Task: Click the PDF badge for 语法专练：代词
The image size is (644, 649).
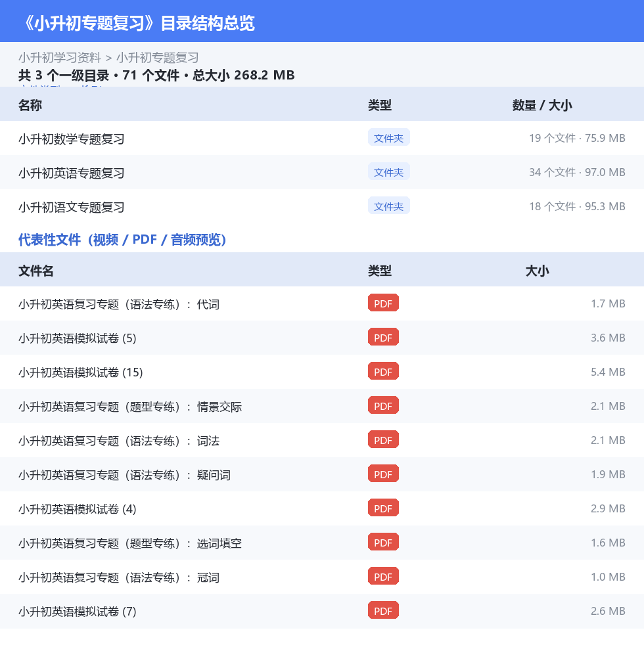Action: (383, 303)
